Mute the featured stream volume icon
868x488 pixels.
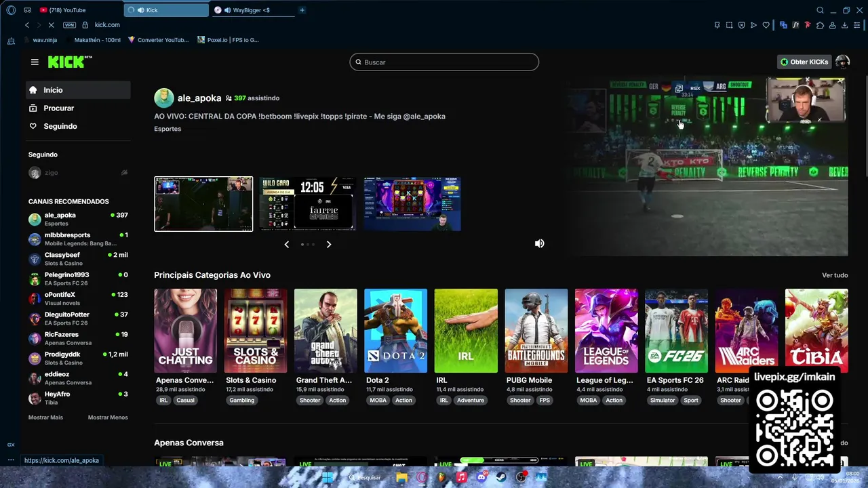coord(539,243)
